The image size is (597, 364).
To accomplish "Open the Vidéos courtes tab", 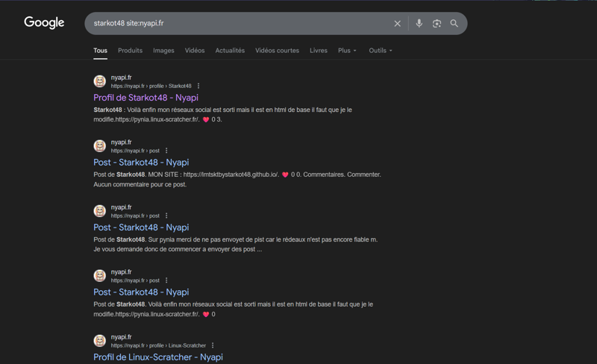I will pyautogui.click(x=277, y=51).
